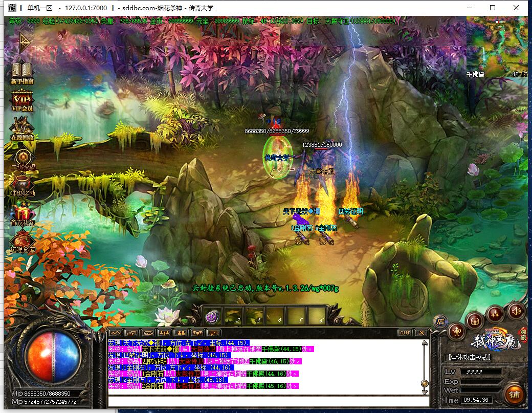Select hotbar slot 5
532x413 pixels.
pyautogui.click(x=296, y=317)
